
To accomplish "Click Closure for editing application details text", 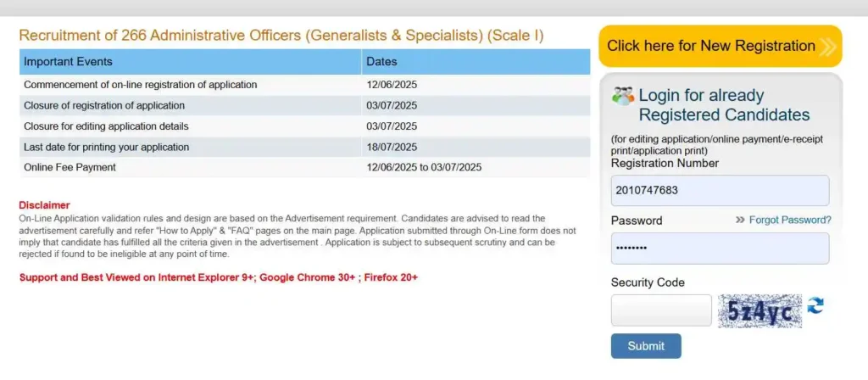I will [x=106, y=126].
